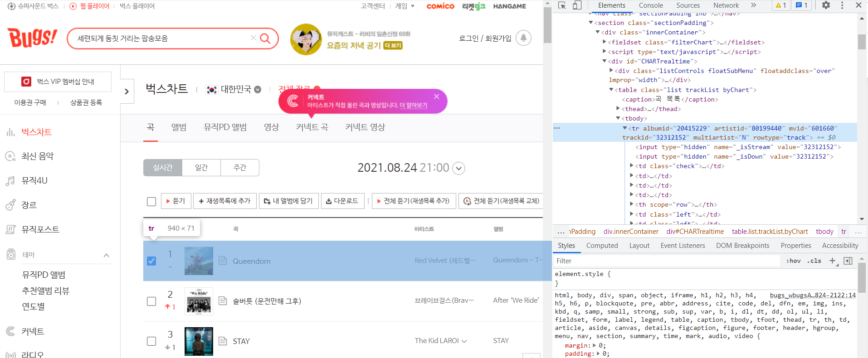Select the 일간 chart period
This screenshot has width=868, height=358.
point(201,168)
